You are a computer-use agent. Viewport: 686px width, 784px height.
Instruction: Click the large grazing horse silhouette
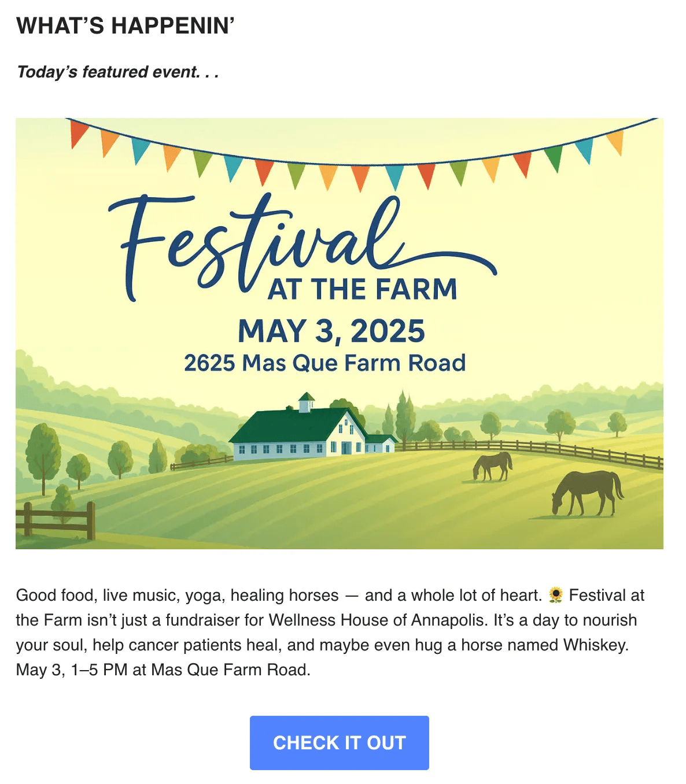pos(588,493)
